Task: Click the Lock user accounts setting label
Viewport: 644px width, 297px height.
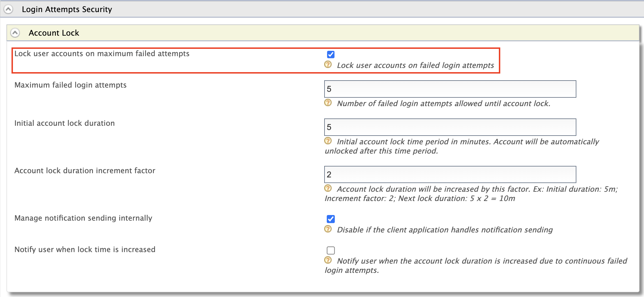Action: [102, 53]
